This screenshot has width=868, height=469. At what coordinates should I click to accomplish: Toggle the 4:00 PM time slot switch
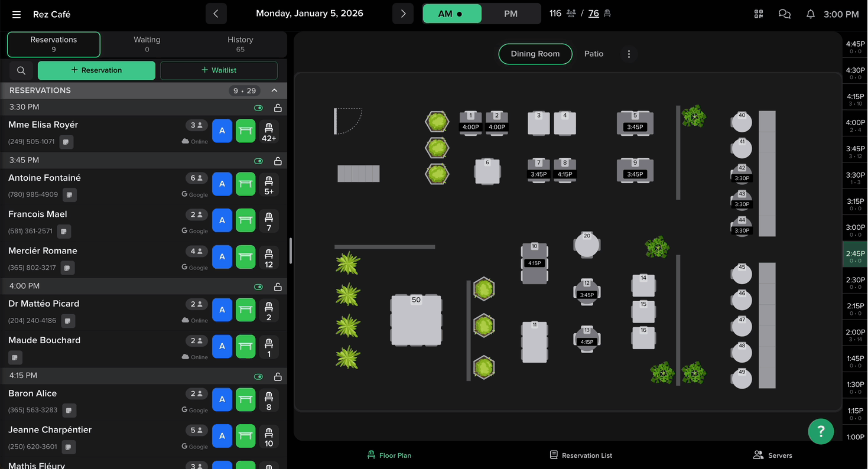[x=258, y=287]
